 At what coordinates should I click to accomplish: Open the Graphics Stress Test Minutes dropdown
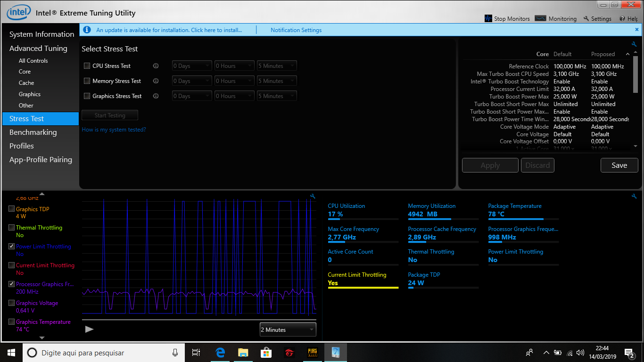pos(277,96)
